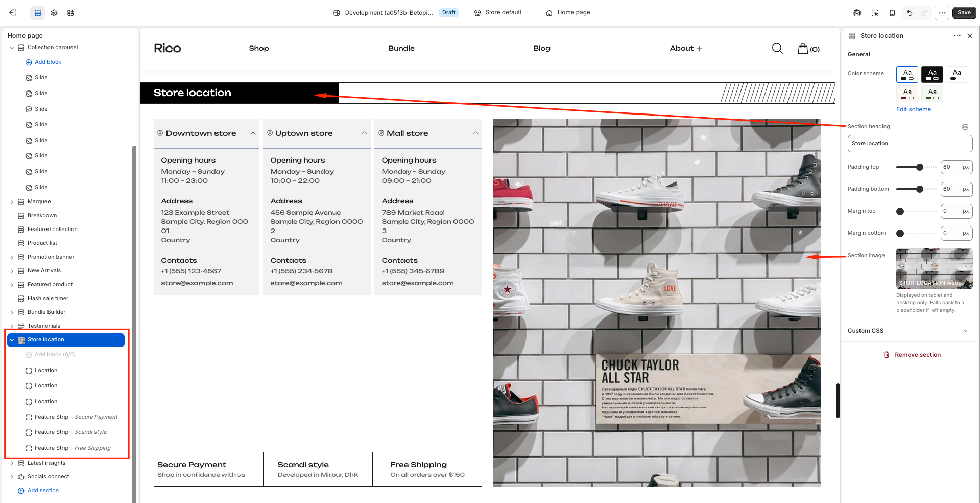This screenshot has width=980, height=503.
Task: Click Add block under Collection carousel
Action: pos(48,62)
